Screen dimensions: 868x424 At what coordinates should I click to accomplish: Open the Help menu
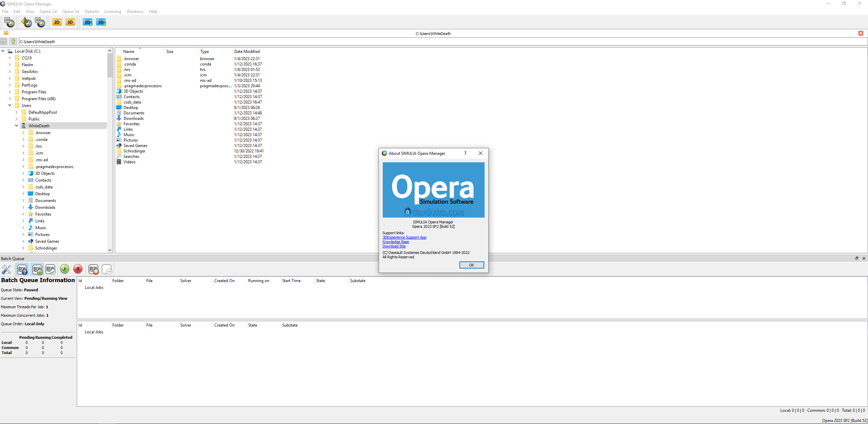tap(153, 11)
